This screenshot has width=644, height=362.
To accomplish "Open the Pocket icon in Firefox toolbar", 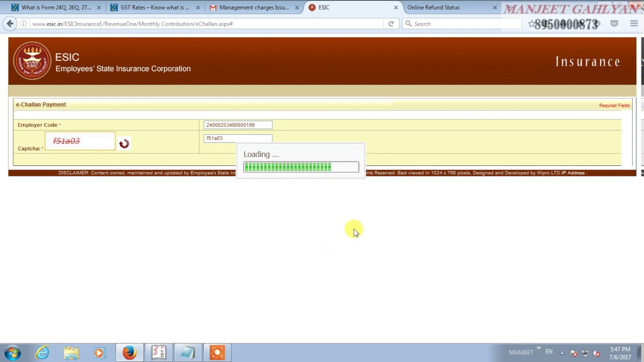I will [614, 24].
